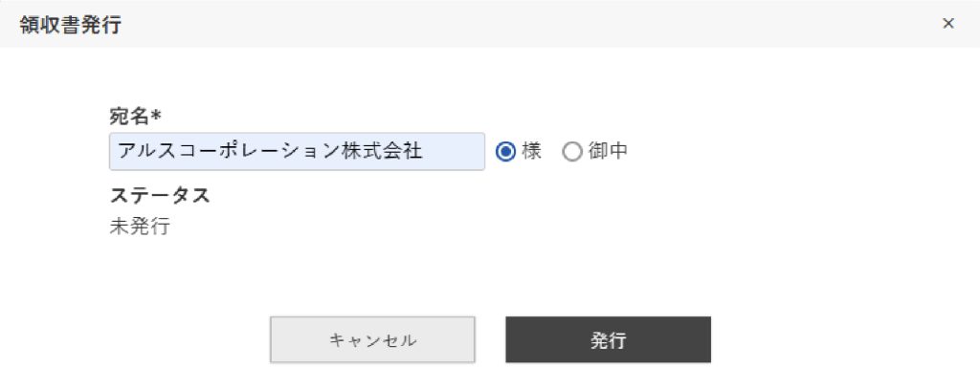
Task: Click the 様 label text beside its radio
Action: point(531,151)
